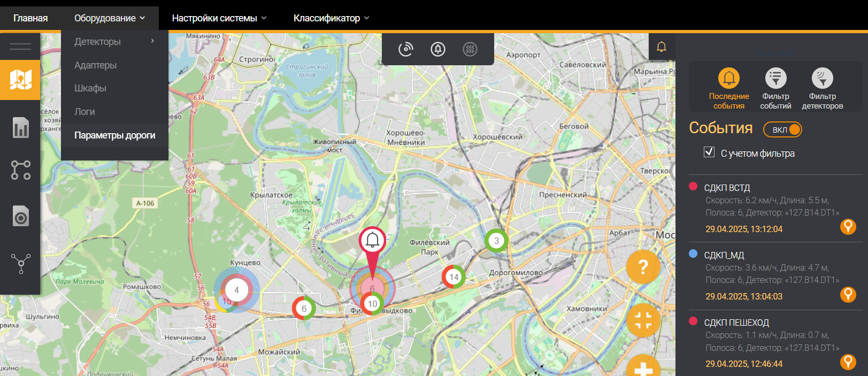Click the map cluster marker with number 10

pos(372,304)
